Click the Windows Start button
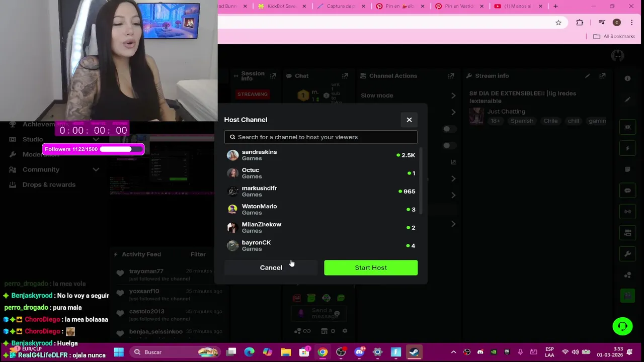This screenshot has width=644, height=362. click(x=119, y=352)
